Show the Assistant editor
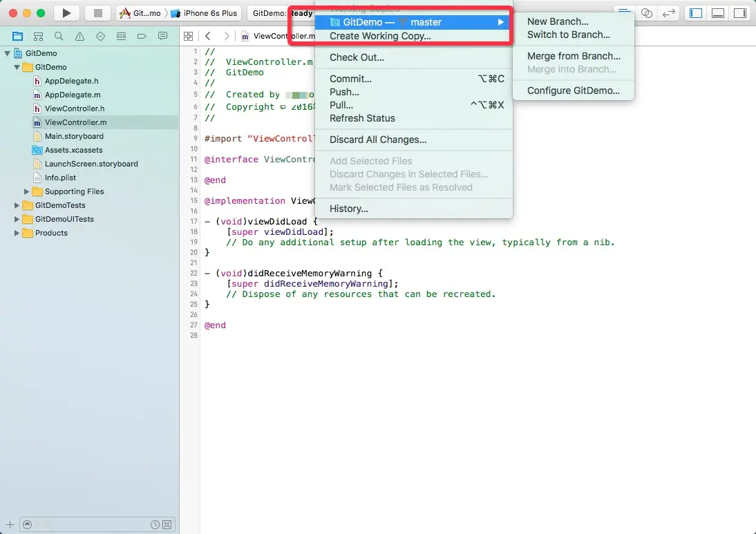 coord(647,13)
